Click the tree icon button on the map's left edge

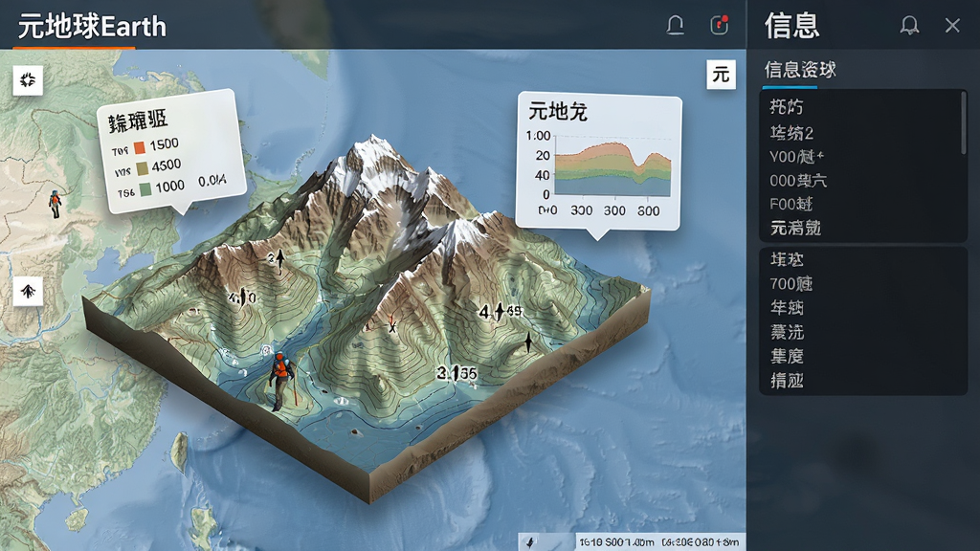(28, 291)
